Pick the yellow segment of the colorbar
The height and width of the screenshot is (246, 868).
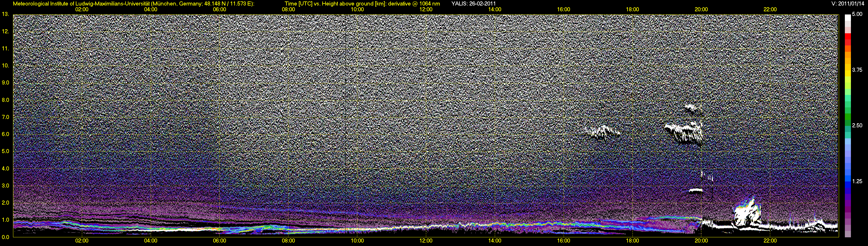click(x=847, y=74)
